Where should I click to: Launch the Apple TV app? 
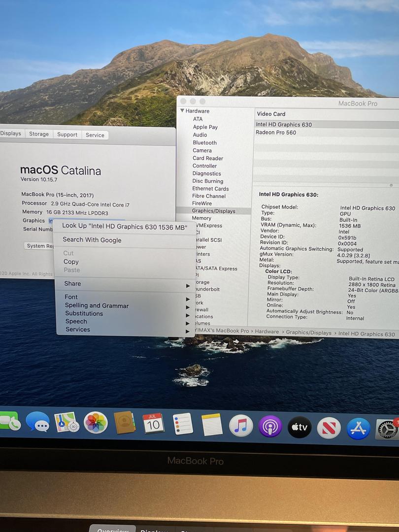tap(299, 427)
